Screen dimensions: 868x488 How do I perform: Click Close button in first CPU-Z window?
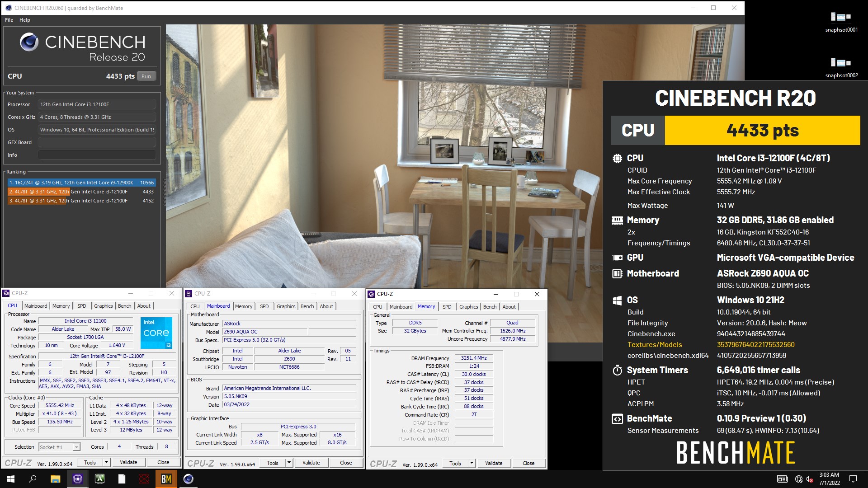click(x=163, y=462)
